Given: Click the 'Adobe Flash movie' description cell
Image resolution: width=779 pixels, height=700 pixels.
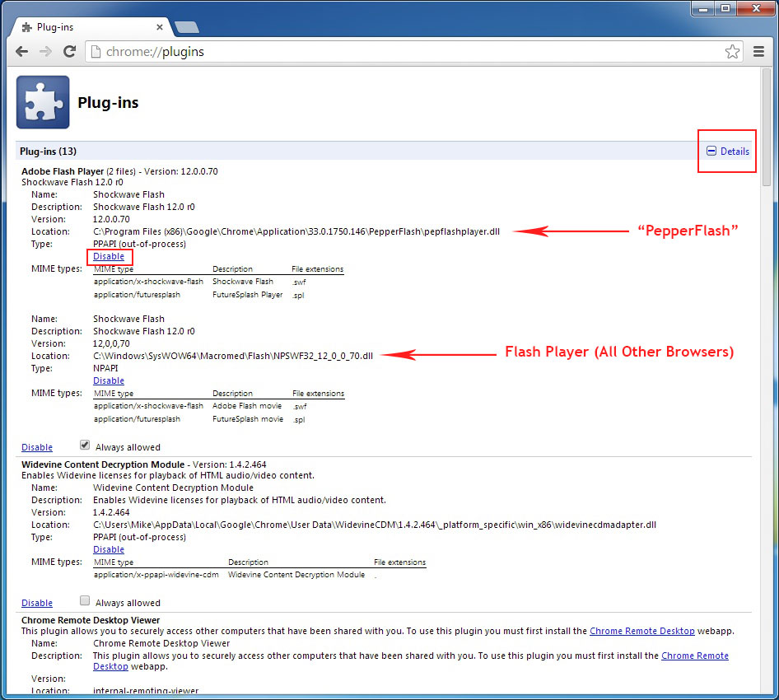Looking at the screenshot, I should (x=247, y=406).
